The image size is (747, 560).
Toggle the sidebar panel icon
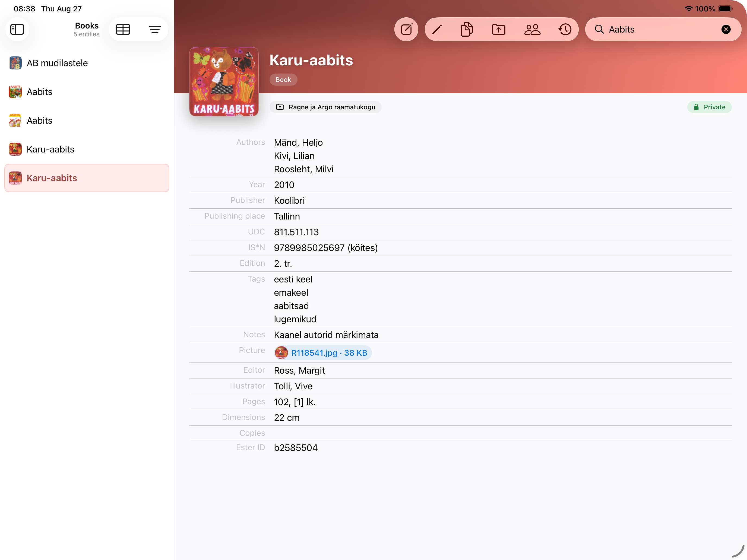[x=17, y=29]
